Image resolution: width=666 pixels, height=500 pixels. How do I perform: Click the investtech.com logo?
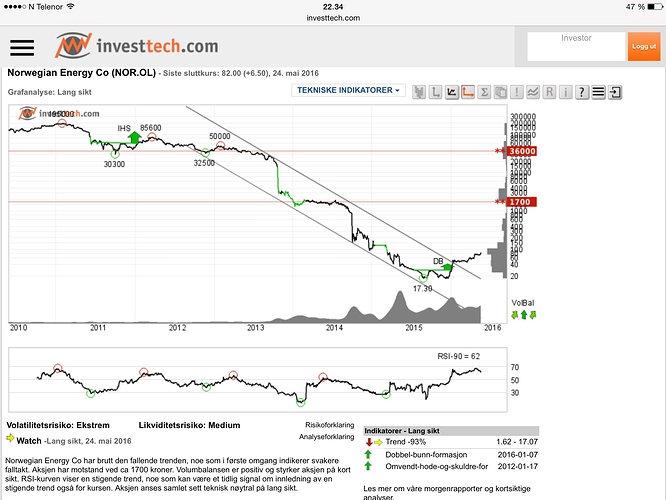[x=135, y=46]
